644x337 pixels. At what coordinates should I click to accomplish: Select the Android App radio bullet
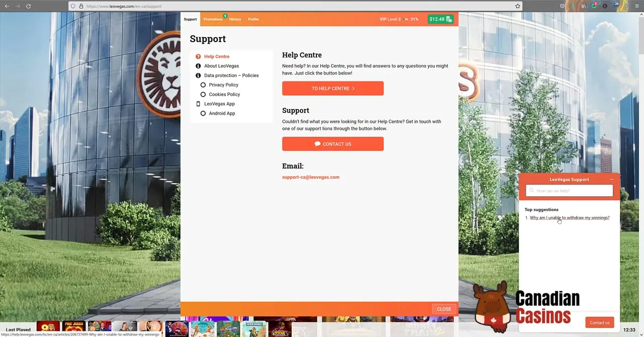click(x=203, y=113)
